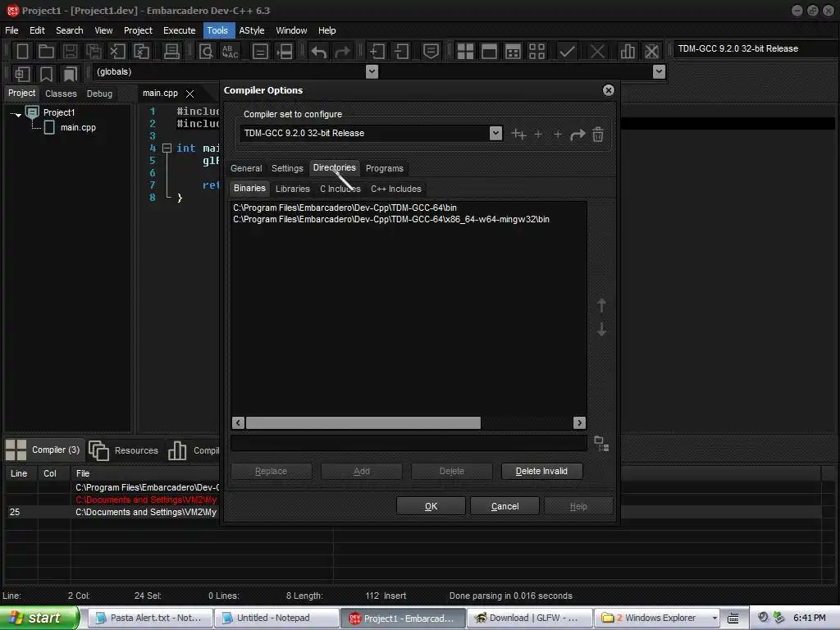Click the OK button
Image resolution: width=840 pixels, height=630 pixels.
(x=431, y=506)
